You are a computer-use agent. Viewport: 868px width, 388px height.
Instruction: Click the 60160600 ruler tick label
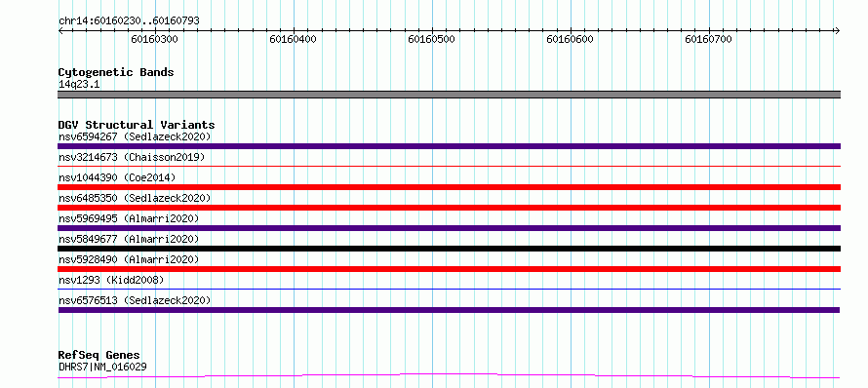click(570, 39)
